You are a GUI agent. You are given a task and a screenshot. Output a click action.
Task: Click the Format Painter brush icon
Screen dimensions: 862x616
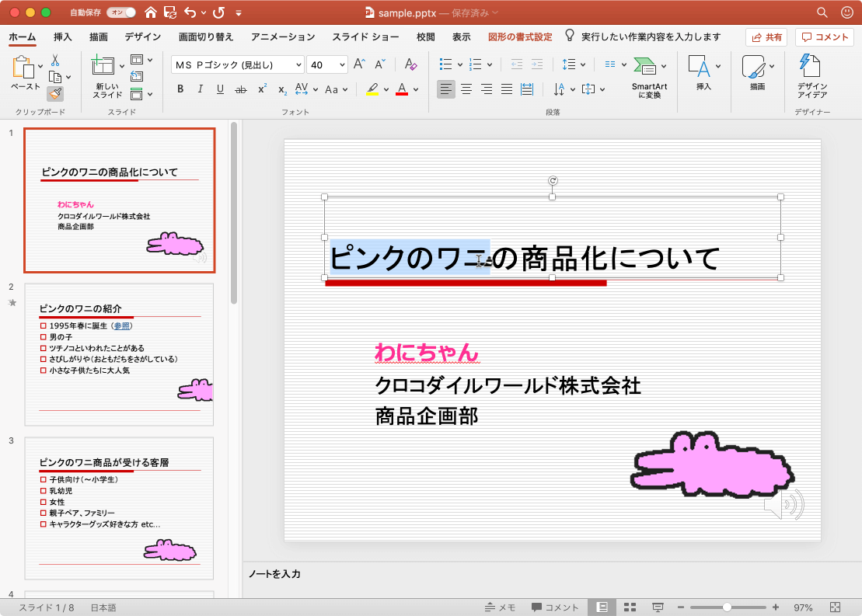coord(55,94)
